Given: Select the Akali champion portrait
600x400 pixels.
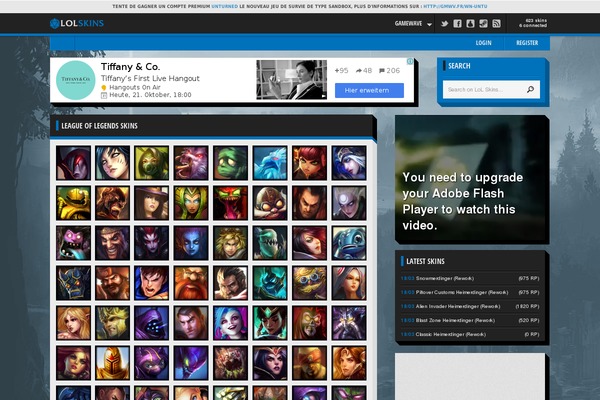Looking at the screenshot, I should click(x=152, y=163).
